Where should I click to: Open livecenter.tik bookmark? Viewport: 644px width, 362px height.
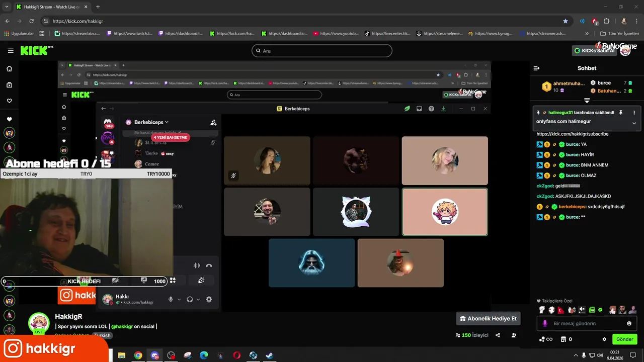coord(387,34)
